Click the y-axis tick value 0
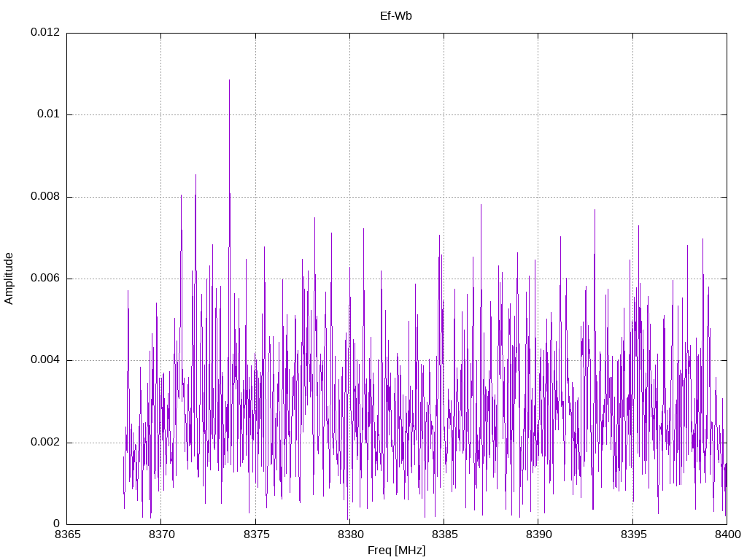The width and height of the screenshot is (747, 560). coord(57,524)
